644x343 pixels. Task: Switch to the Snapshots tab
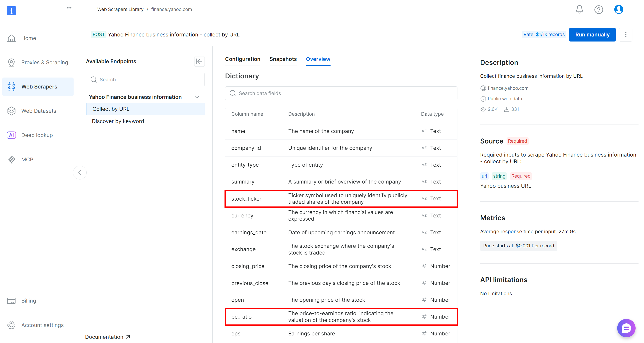[x=283, y=59]
